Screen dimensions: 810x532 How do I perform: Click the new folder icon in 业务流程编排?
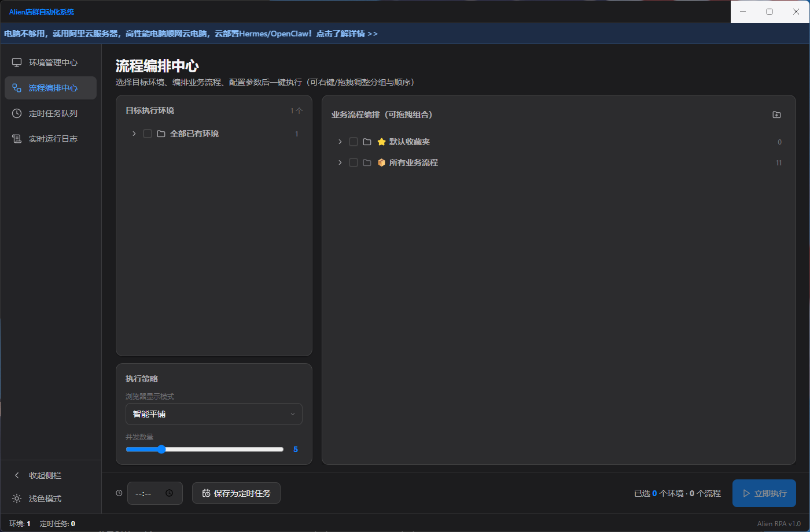pos(776,114)
